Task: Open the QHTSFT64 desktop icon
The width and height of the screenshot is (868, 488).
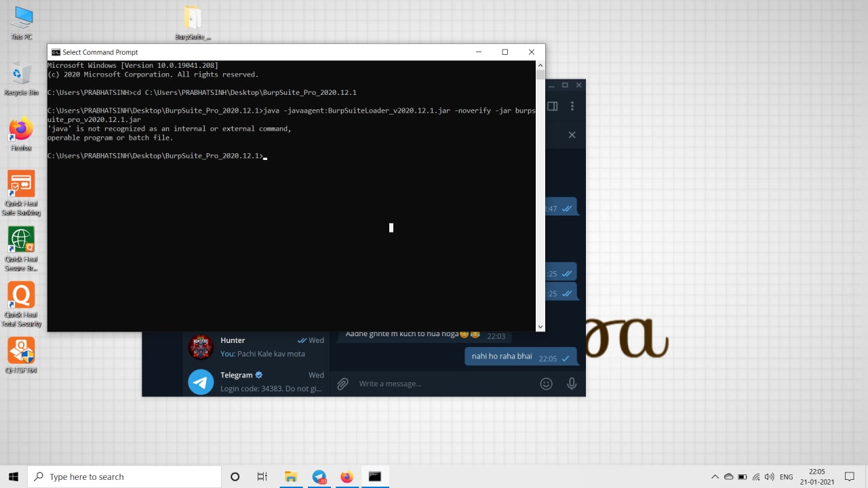Action: (x=22, y=355)
